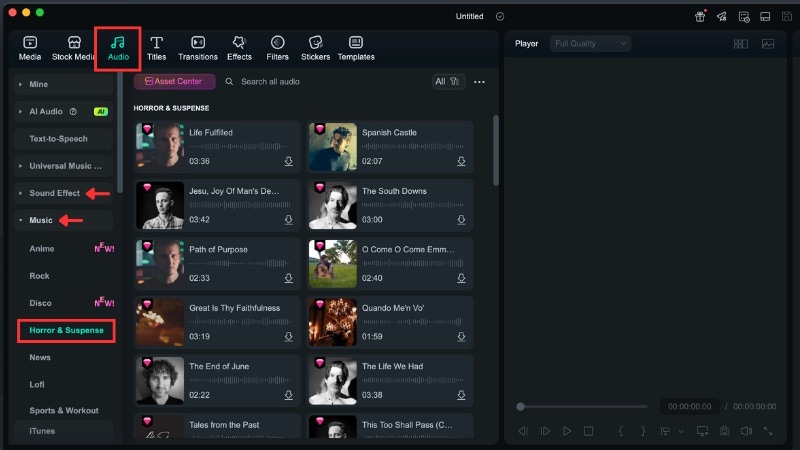The width and height of the screenshot is (800, 450).
Task: Download The End of June track
Action: (x=288, y=395)
